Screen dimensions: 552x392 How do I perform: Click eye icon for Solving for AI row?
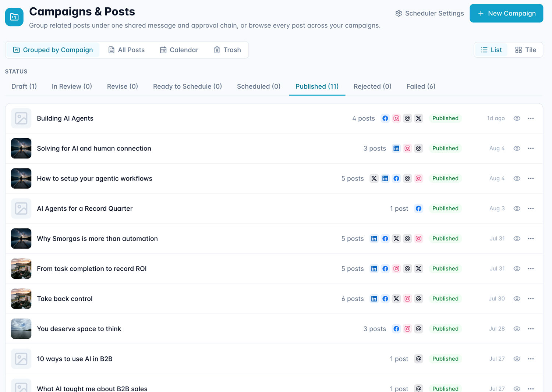[517, 149]
